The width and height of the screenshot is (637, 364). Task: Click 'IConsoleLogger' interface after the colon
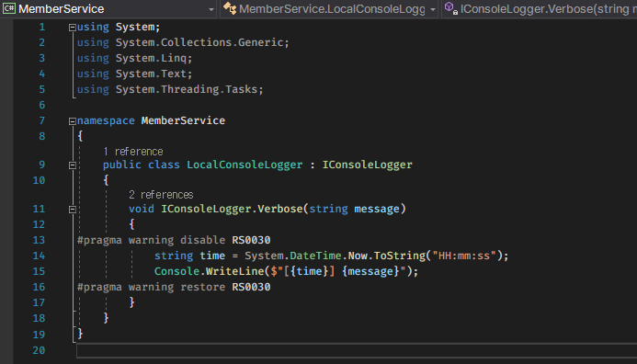pyautogui.click(x=368, y=165)
